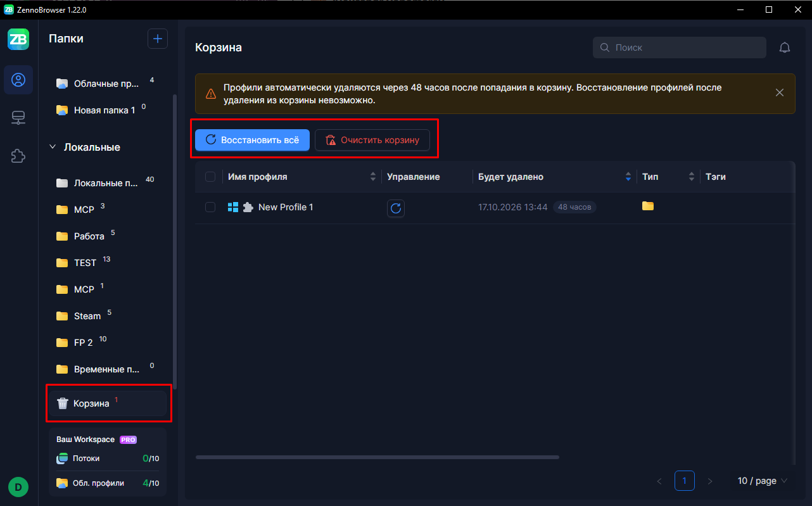The width and height of the screenshot is (812, 506).
Task: Add a new folder with plus button
Action: click(158, 39)
